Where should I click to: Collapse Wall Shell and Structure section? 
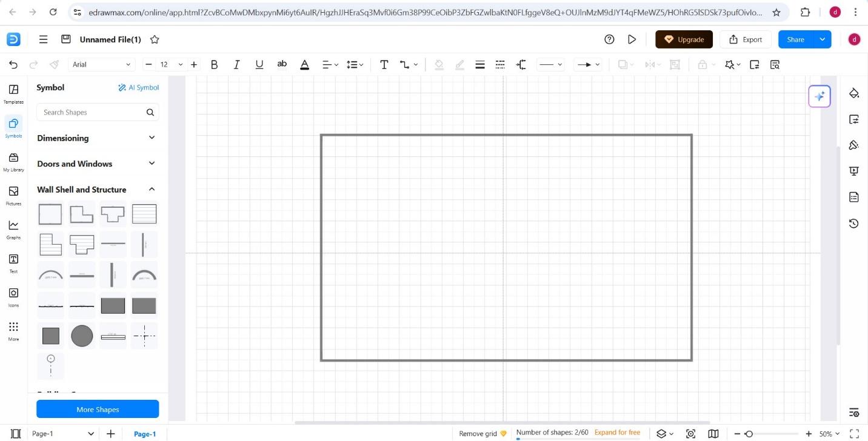pos(97,190)
